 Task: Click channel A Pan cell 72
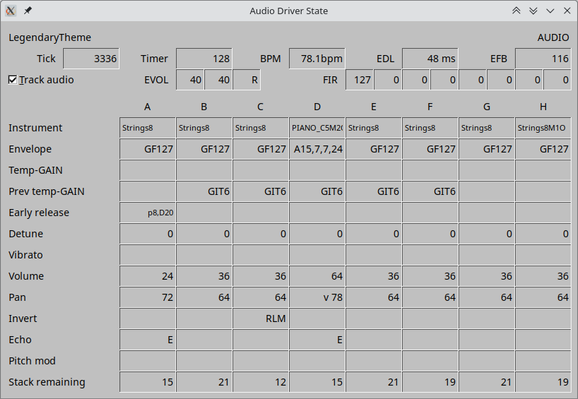[x=147, y=297]
